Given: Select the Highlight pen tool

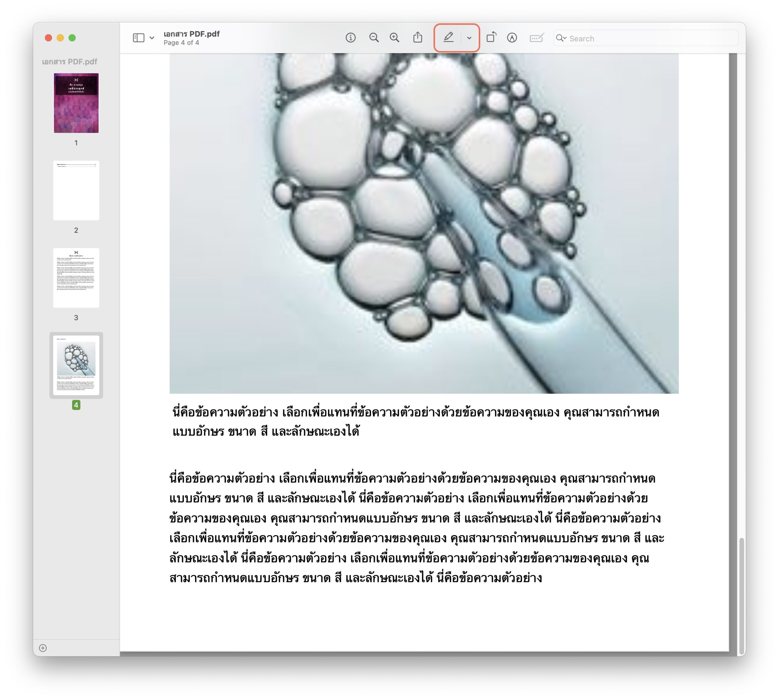Looking at the screenshot, I should [x=449, y=38].
